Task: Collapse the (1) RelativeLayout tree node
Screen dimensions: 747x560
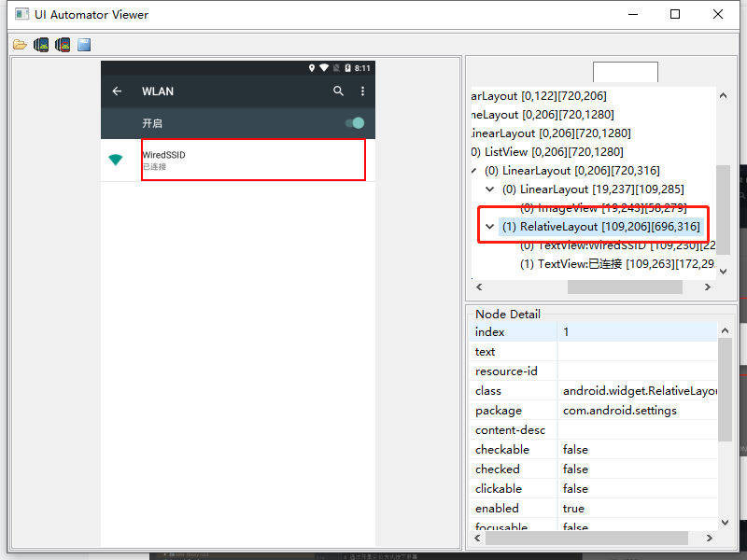Action: 489,226
